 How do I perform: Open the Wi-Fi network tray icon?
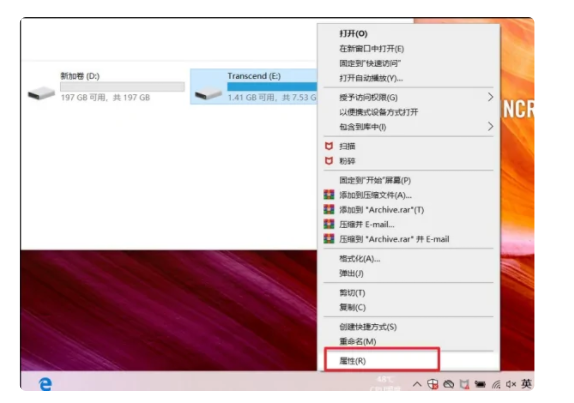[496, 384]
